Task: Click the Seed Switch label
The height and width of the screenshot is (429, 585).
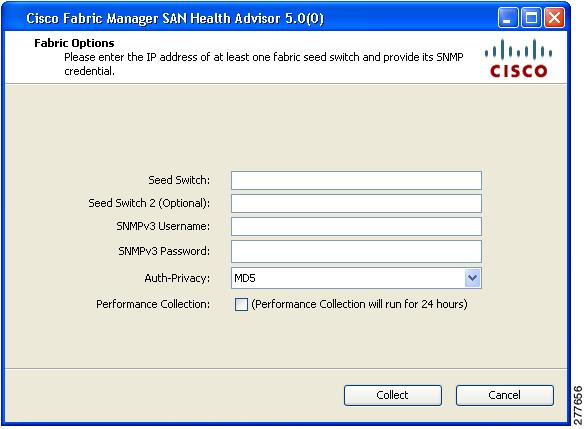Action: (x=179, y=180)
